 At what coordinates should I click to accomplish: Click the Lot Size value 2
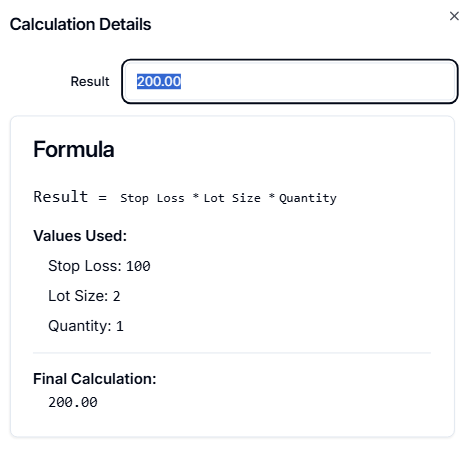click(x=116, y=296)
